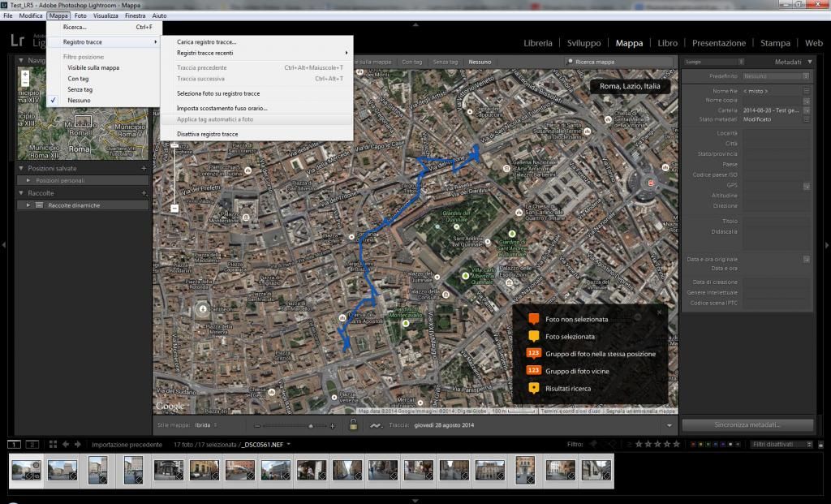Expand the Posizioni personali folder
This screenshot has height=504, width=831.
[x=28, y=180]
